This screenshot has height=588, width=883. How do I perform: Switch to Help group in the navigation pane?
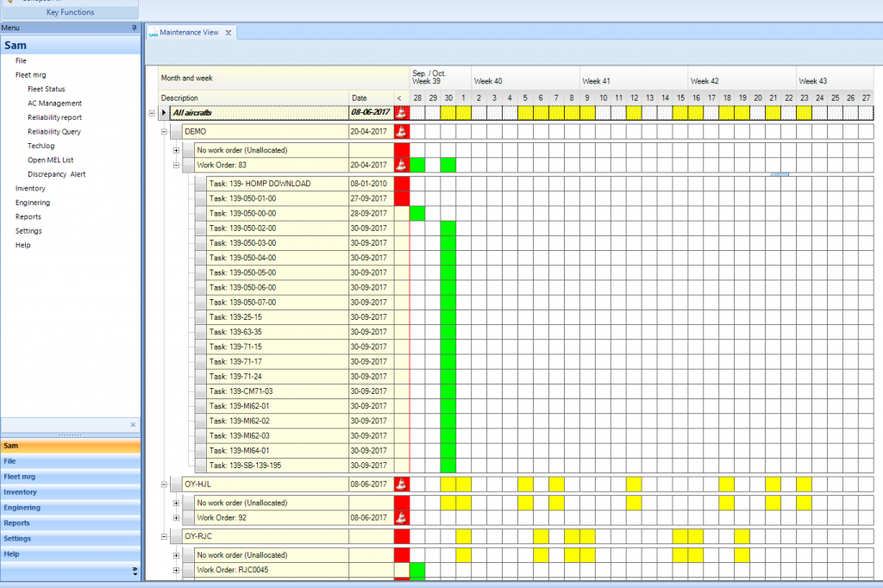click(71, 554)
